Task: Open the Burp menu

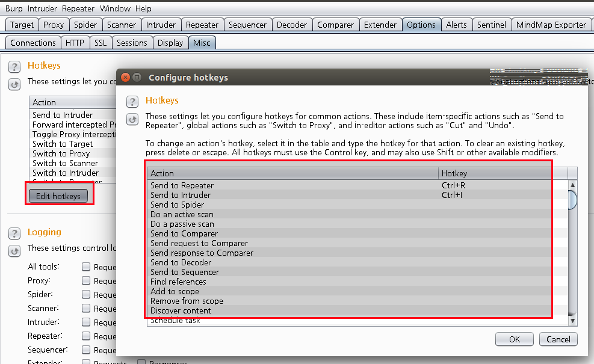Action: [x=14, y=8]
